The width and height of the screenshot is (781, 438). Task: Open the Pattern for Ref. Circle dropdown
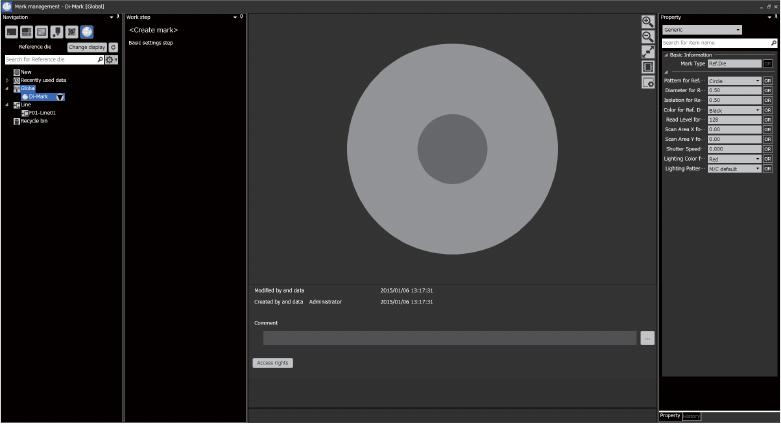click(735, 81)
